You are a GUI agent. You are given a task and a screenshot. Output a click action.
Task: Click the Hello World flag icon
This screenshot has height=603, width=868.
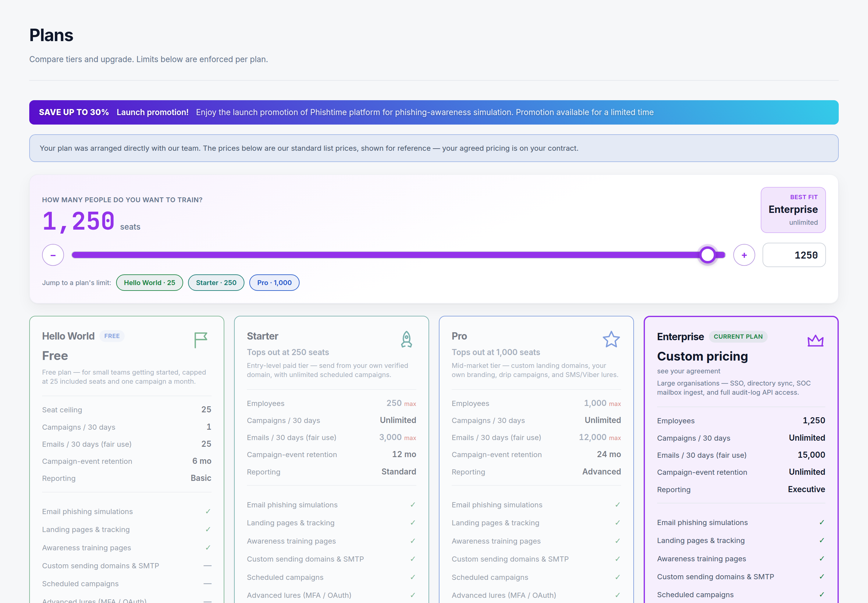click(x=200, y=340)
